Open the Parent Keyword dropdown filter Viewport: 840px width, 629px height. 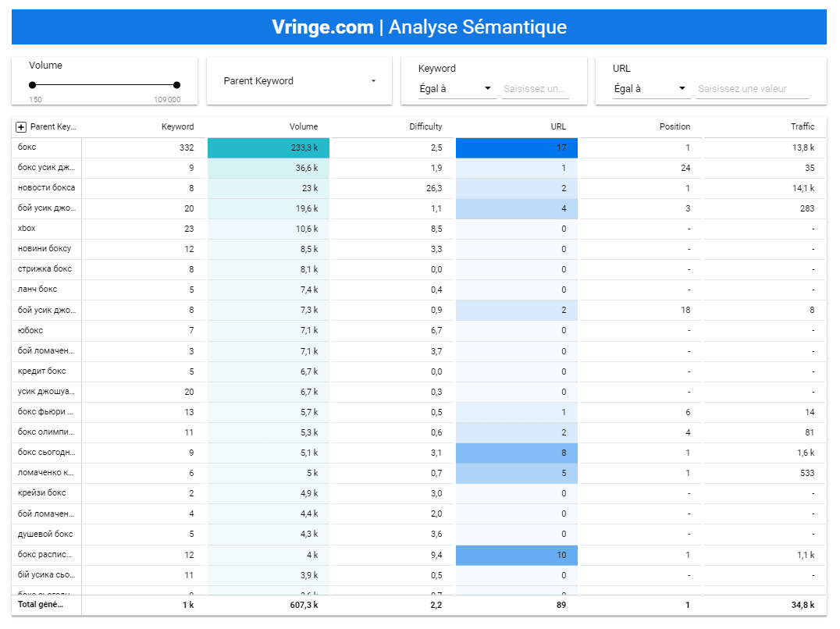(x=300, y=81)
